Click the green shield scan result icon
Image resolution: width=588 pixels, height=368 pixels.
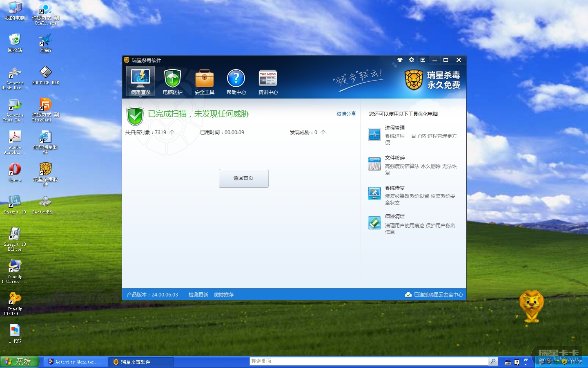click(x=135, y=117)
